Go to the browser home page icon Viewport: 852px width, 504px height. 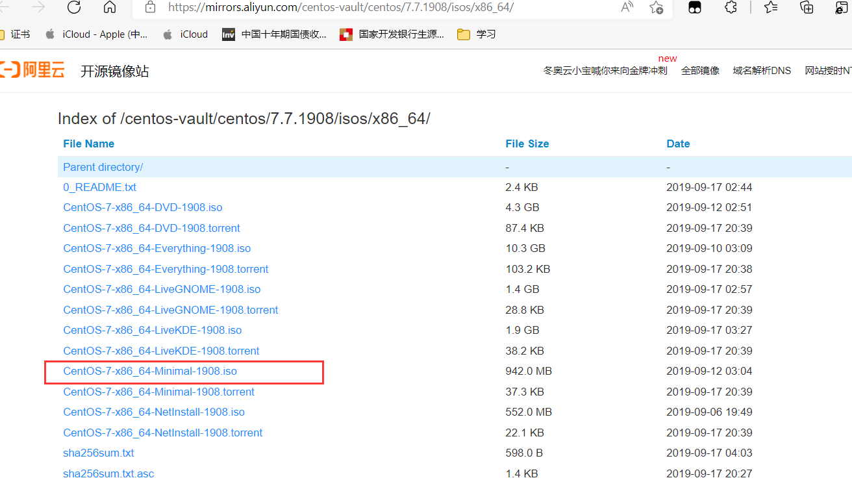(110, 7)
